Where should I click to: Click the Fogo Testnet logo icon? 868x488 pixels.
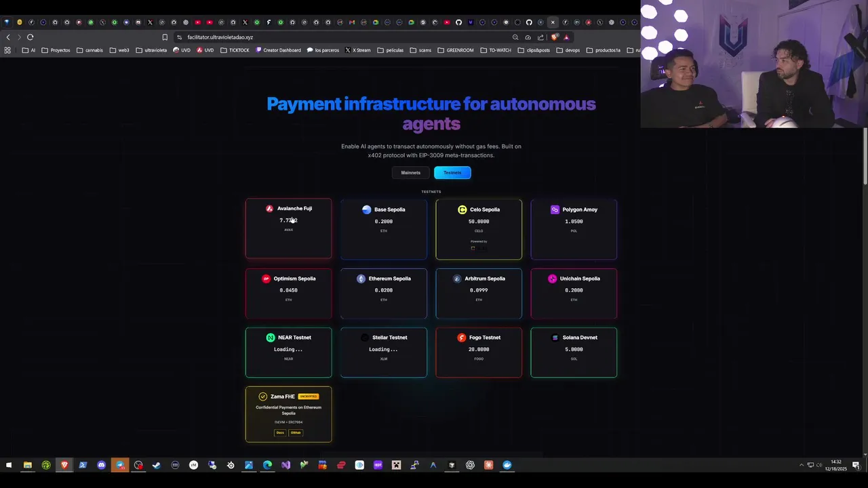(x=462, y=338)
